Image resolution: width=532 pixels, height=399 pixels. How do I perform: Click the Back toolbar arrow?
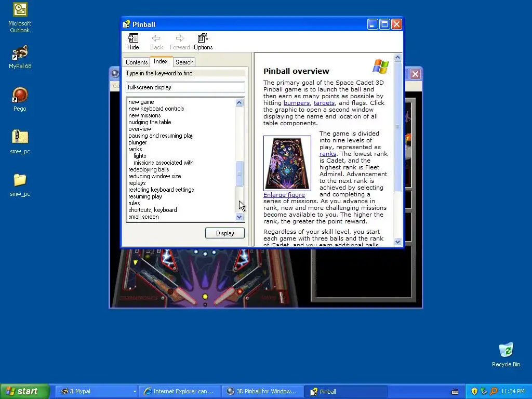click(156, 42)
